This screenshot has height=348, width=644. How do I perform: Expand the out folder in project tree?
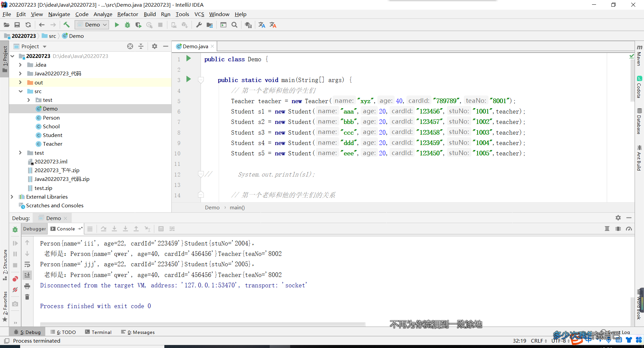pyautogui.click(x=20, y=82)
